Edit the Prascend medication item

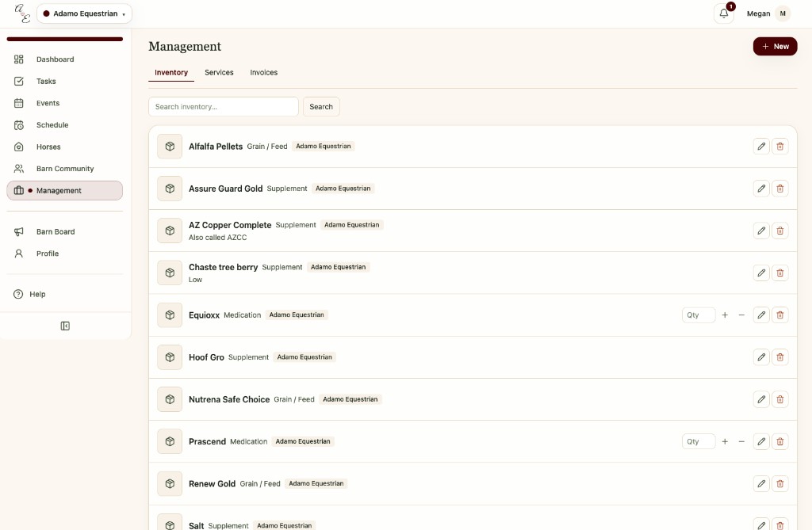point(760,441)
